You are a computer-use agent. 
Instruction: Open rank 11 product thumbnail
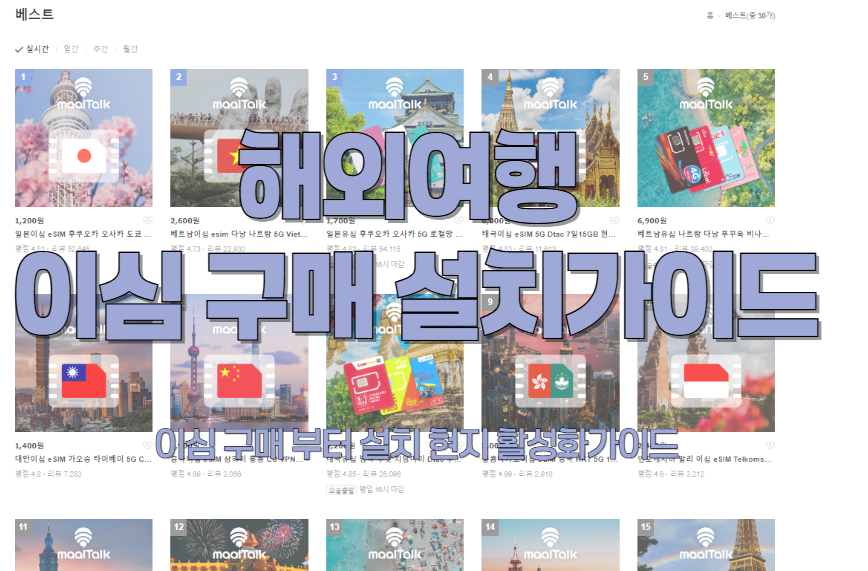84,545
